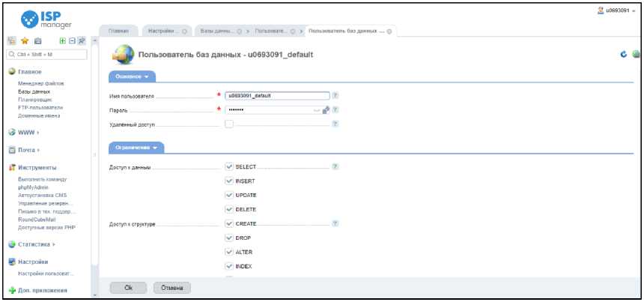Collapse the Настройки menu section
This screenshot has width=644, height=302.
tap(33, 262)
